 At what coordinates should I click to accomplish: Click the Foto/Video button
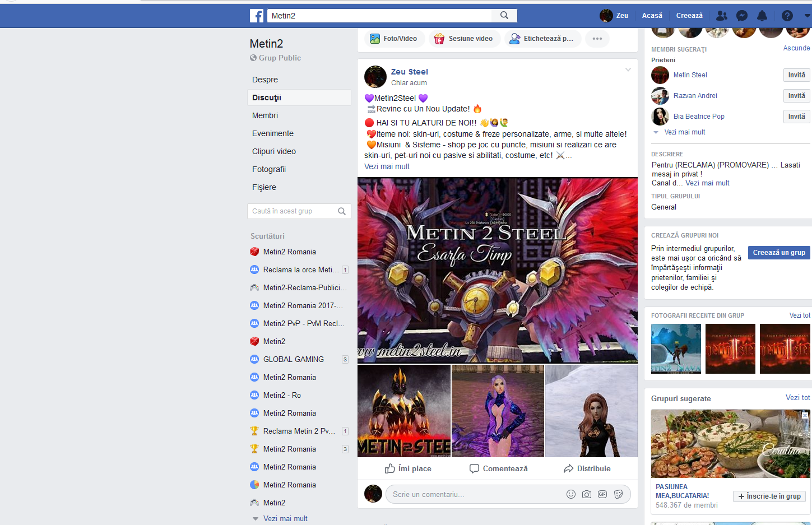393,39
